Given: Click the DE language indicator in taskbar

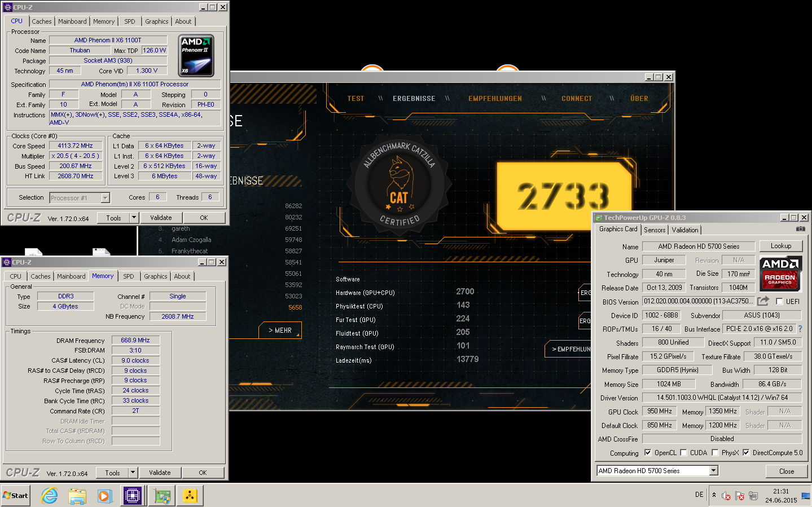Looking at the screenshot, I should (x=699, y=495).
